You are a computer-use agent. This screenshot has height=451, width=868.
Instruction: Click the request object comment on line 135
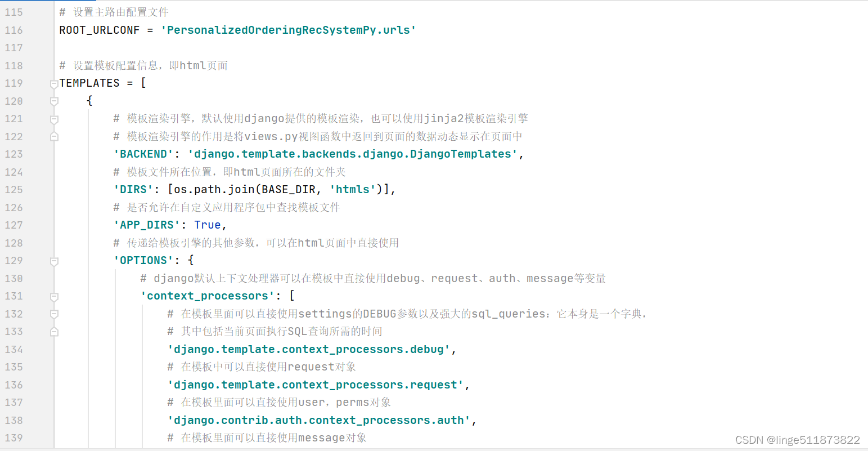click(x=262, y=367)
